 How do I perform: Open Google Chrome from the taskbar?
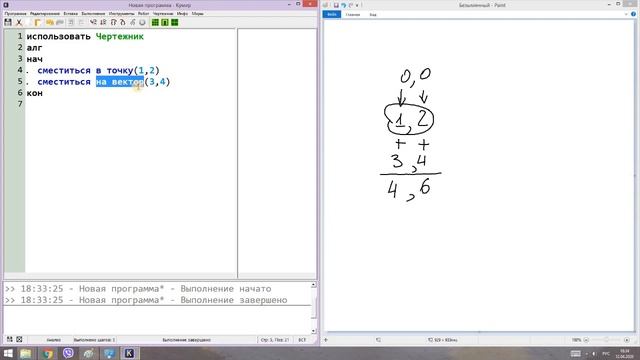(48, 353)
